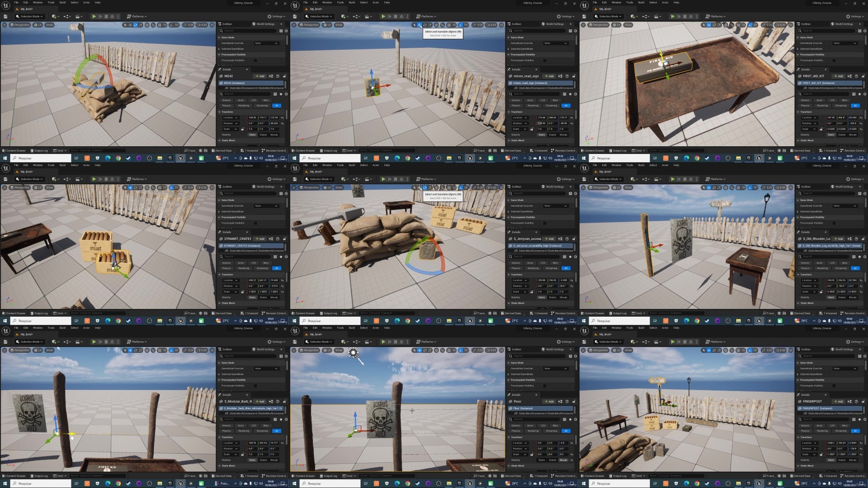
Task: Open Outliner settings gear in FINGERPOST window
Action: coord(865,356)
